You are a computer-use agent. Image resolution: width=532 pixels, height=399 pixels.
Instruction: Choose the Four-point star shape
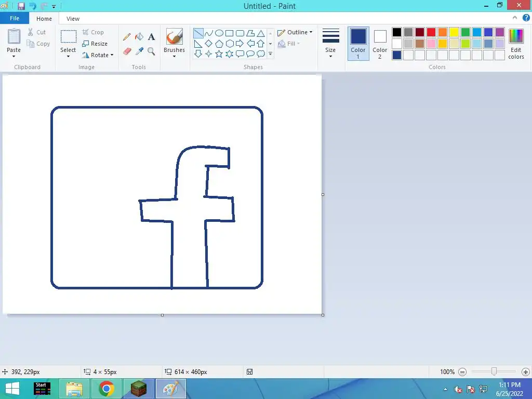pos(209,54)
